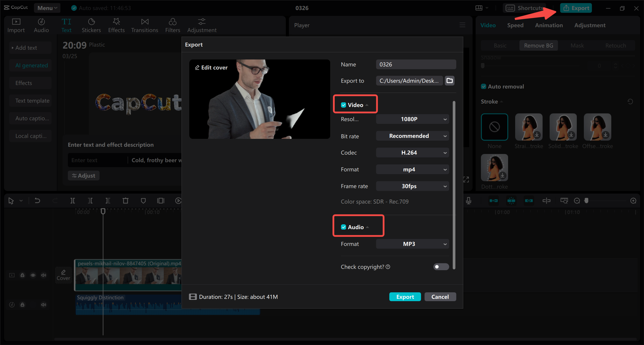Open the Frame rate dropdown showing 30fps
The image size is (644, 345).
coord(412,186)
